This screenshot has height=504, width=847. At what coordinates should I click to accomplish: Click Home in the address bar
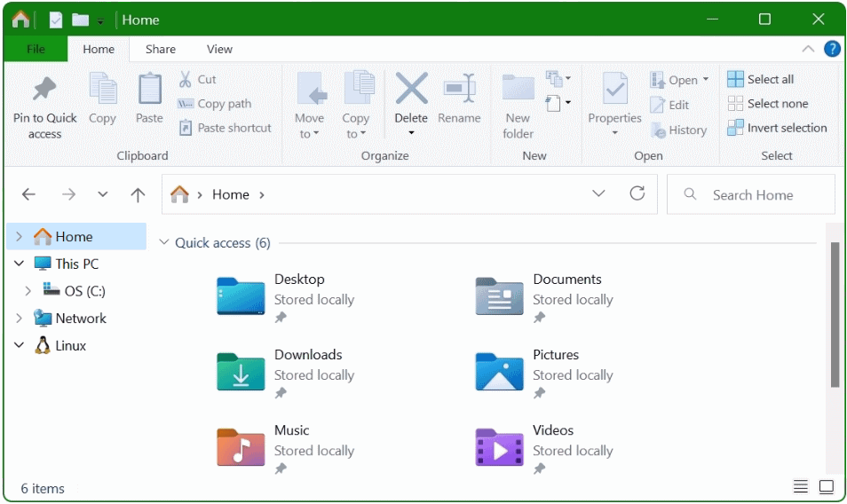click(x=231, y=195)
